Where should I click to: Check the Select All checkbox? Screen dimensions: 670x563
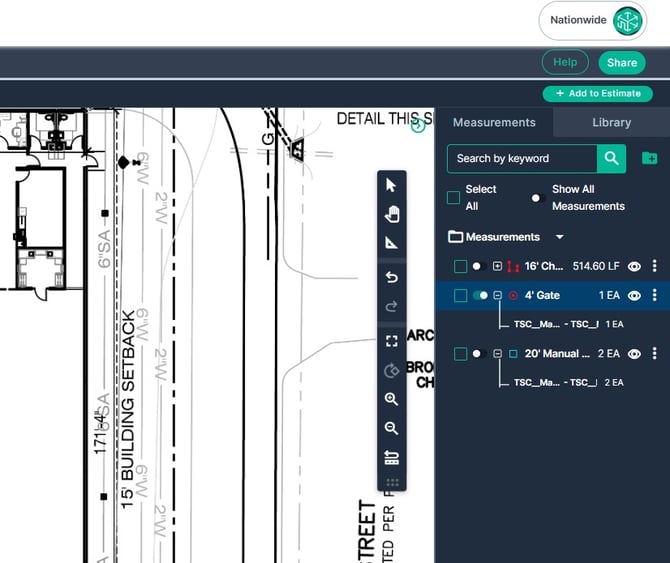click(x=453, y=198)
